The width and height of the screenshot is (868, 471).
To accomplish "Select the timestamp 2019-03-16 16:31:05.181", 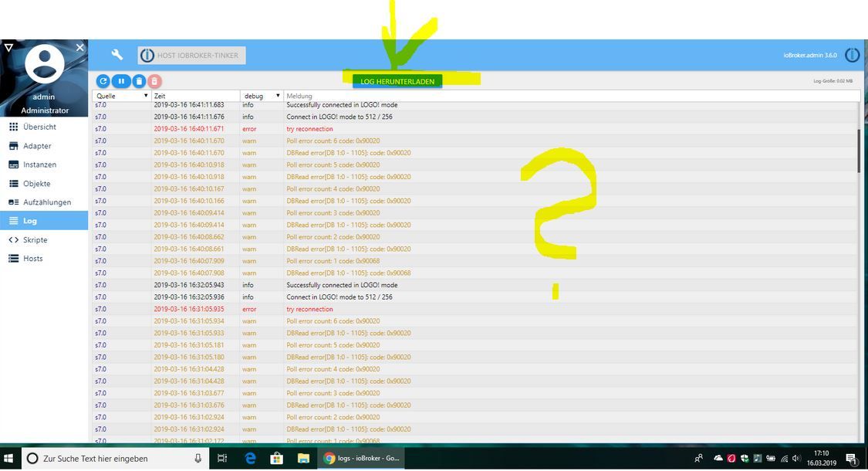I will coord(189,345).
